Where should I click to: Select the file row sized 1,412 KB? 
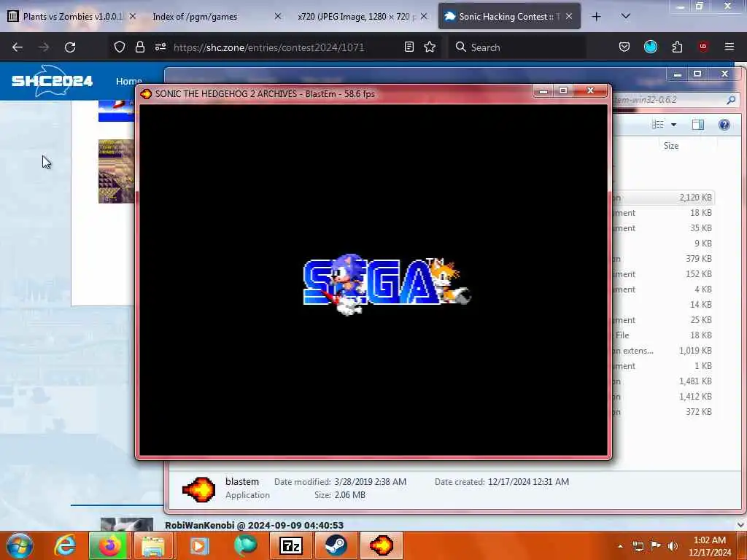click(x=663, y=396)
